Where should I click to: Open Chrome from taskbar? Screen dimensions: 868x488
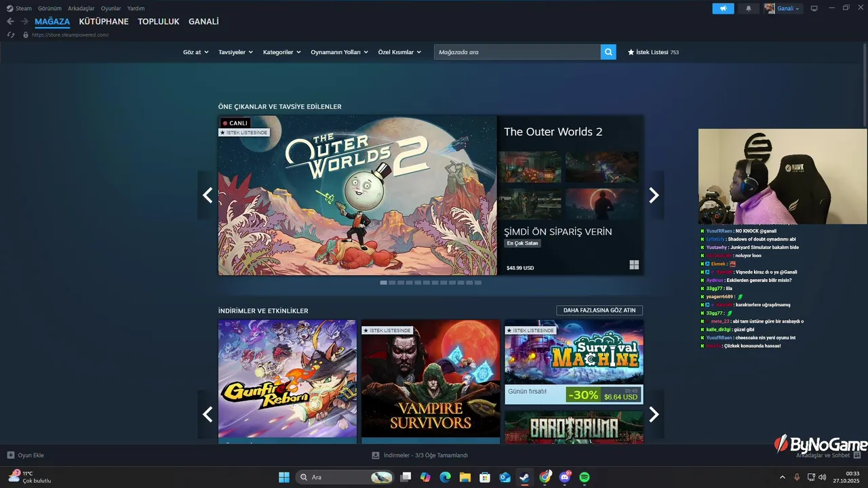pyautogui.click(x=545, y=477)
